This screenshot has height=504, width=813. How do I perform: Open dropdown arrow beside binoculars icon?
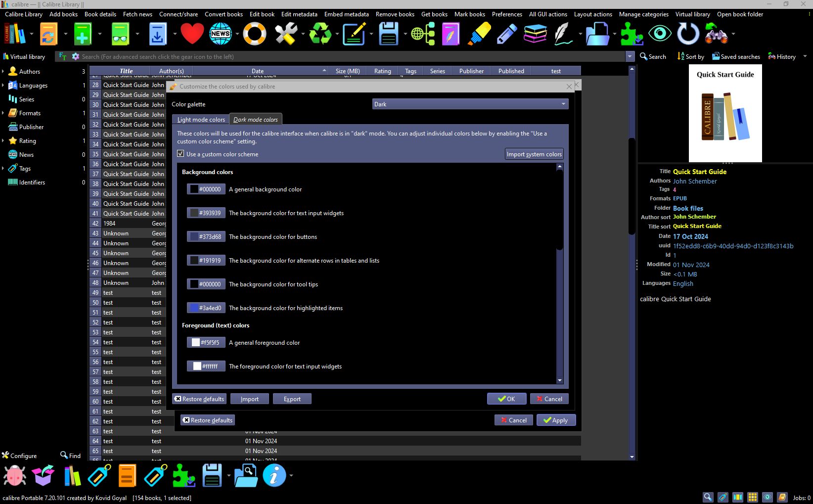point(733,34)
